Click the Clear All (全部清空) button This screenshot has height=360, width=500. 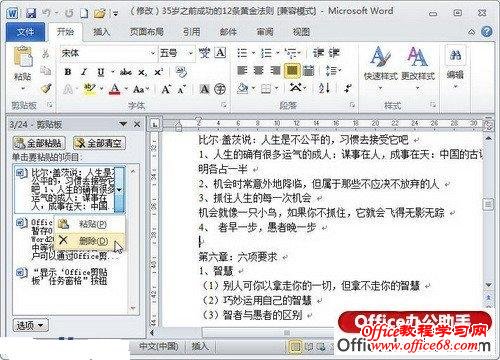pyautogui.click(x=99, y=143)
